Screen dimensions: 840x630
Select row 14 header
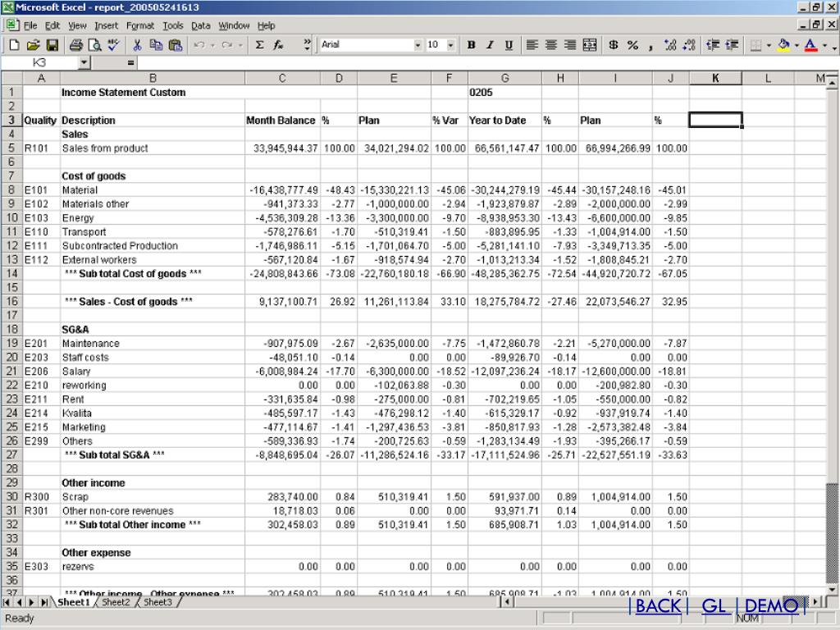[x=11, y=274]
